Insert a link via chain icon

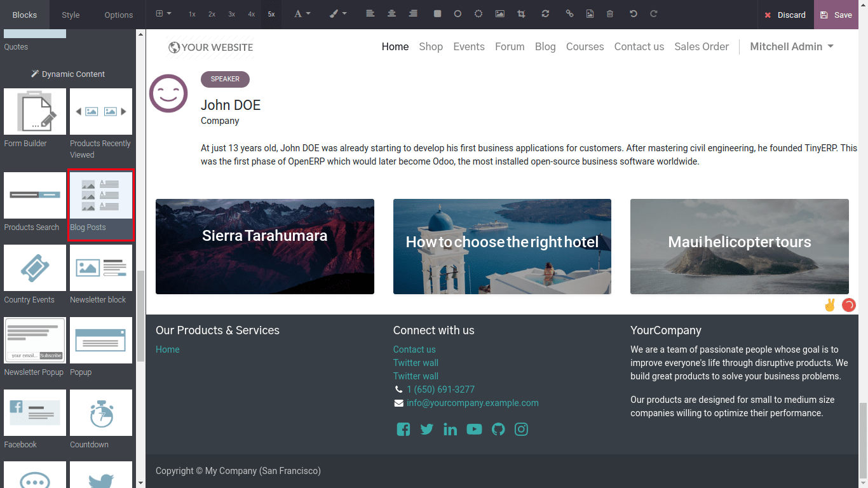(x=569, y=14)
